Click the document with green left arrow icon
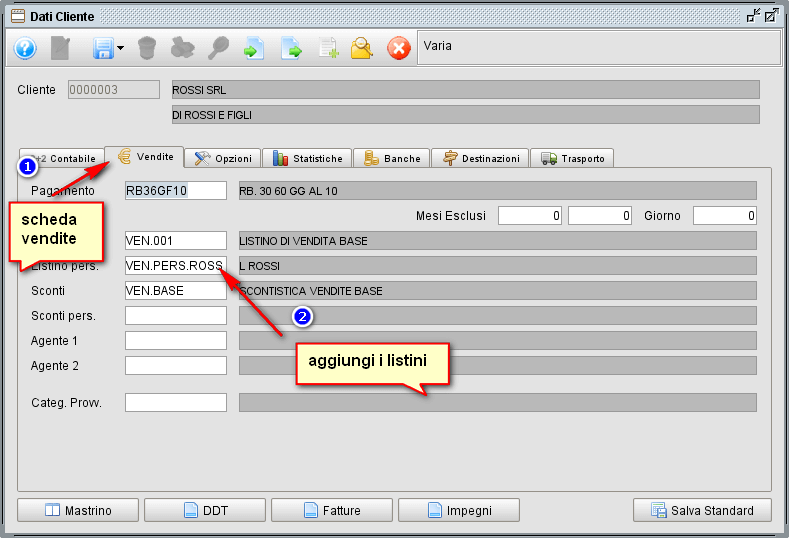 point(254,48)
